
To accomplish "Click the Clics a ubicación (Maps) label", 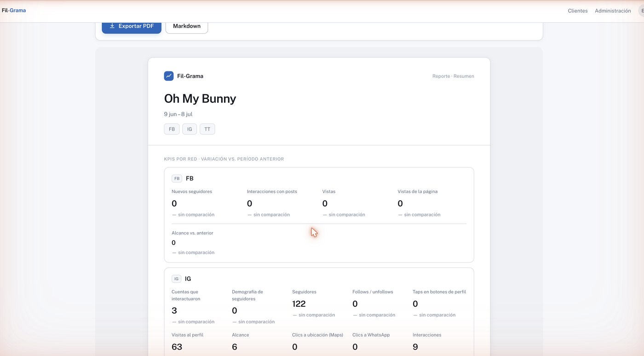I will pos(318,335).
